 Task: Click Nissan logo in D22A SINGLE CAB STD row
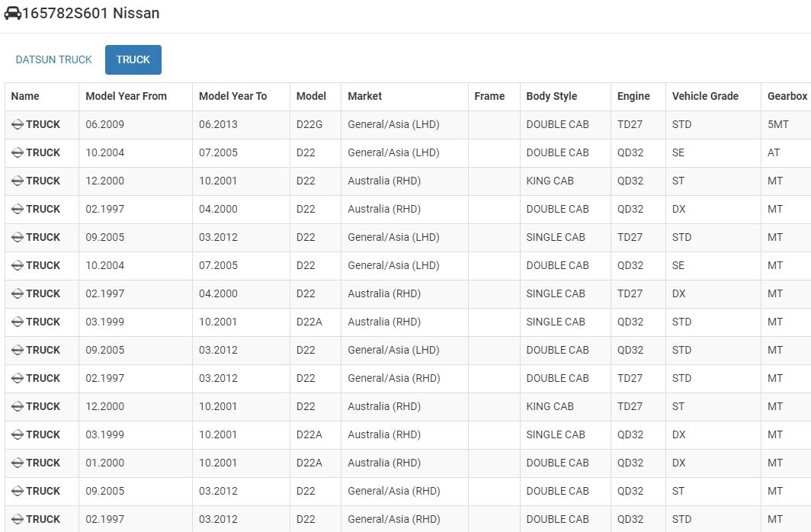coord(18,322)
